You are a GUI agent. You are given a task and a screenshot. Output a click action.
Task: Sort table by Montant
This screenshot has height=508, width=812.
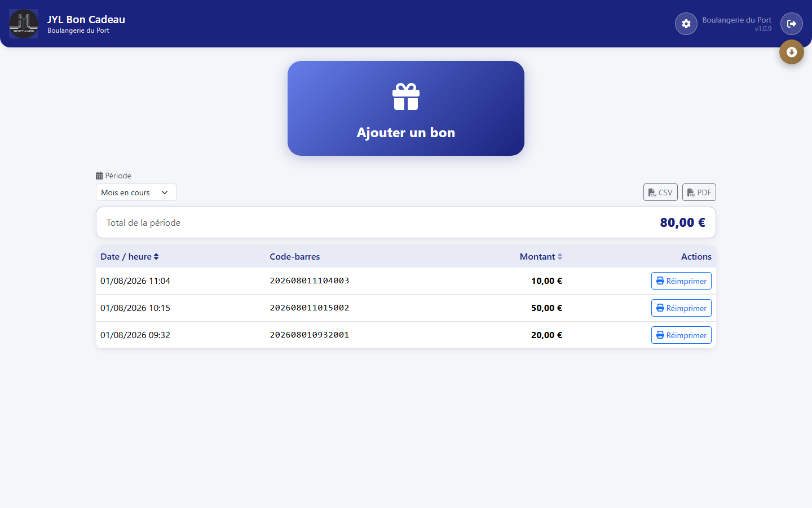541,256
